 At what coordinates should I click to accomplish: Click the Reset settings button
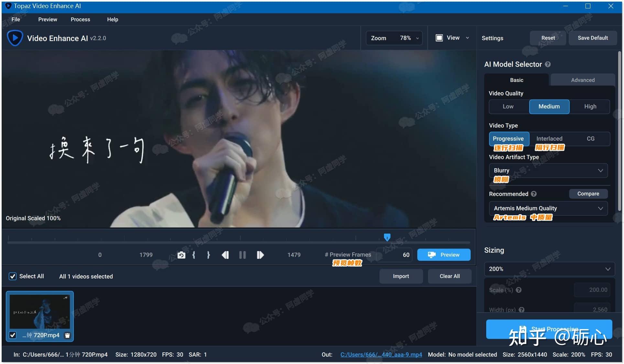(x=548, y=38)
